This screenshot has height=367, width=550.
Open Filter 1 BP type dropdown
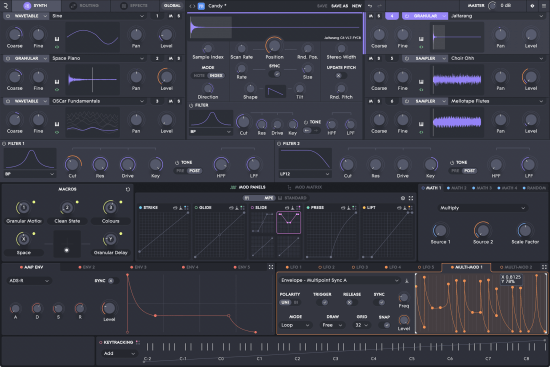click(30, 174)
